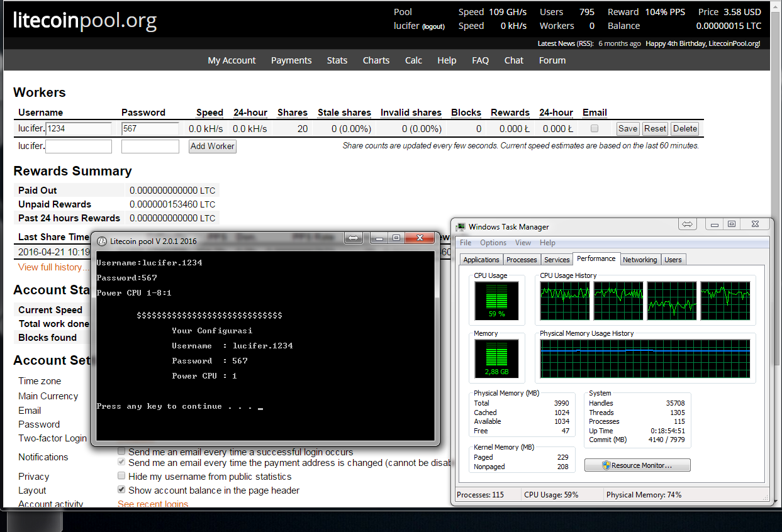782x532 pixels.
Task: Click Physical Memory: 74% status entry
Action: pos(644,495)
